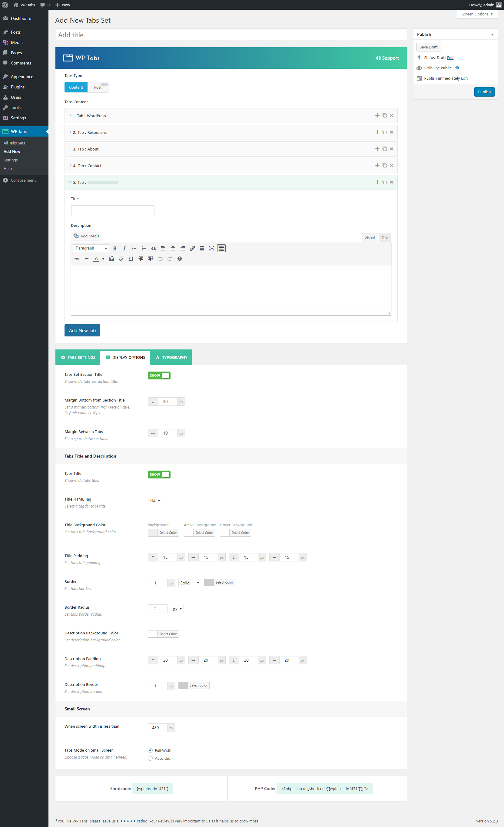Insert a link with the chain icon
504x827 pixels.
[192, 248]
